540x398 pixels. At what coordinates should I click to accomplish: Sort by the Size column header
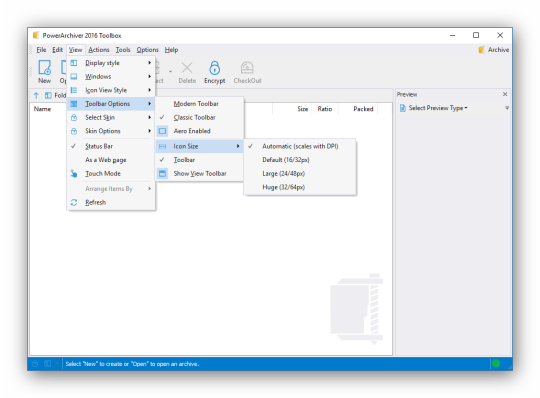(x=302, y=109)
